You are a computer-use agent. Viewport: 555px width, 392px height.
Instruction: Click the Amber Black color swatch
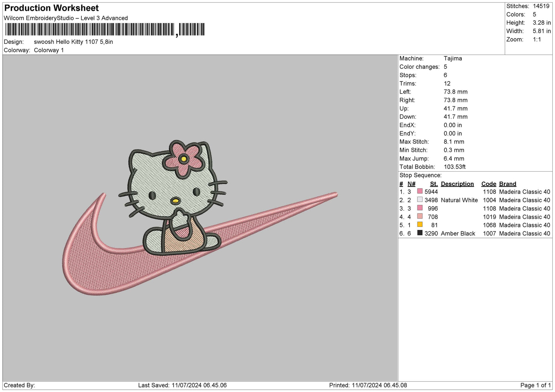pyautogui.click(x=420, y=233)
